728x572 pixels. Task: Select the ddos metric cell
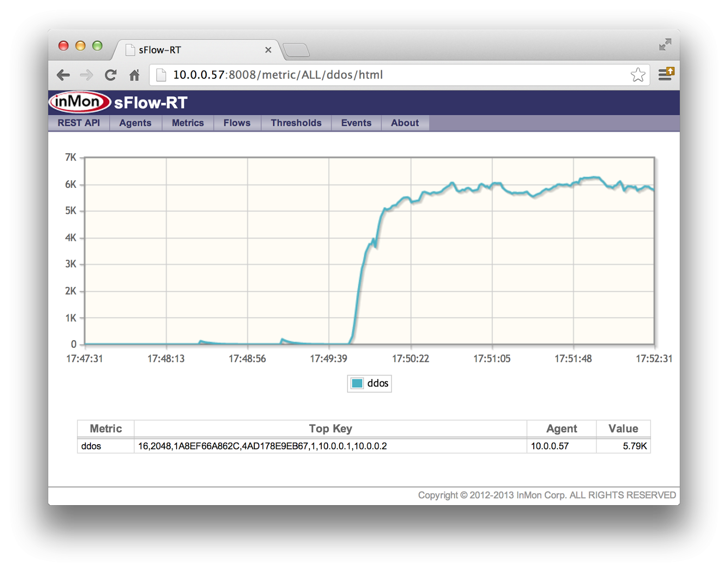coord(106,446)
